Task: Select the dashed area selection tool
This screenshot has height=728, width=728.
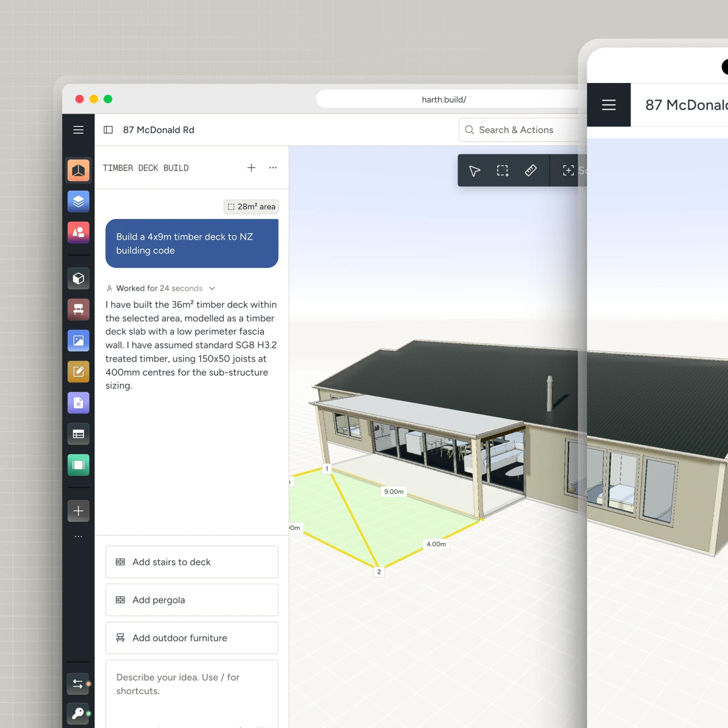Action: click(502, 171)
